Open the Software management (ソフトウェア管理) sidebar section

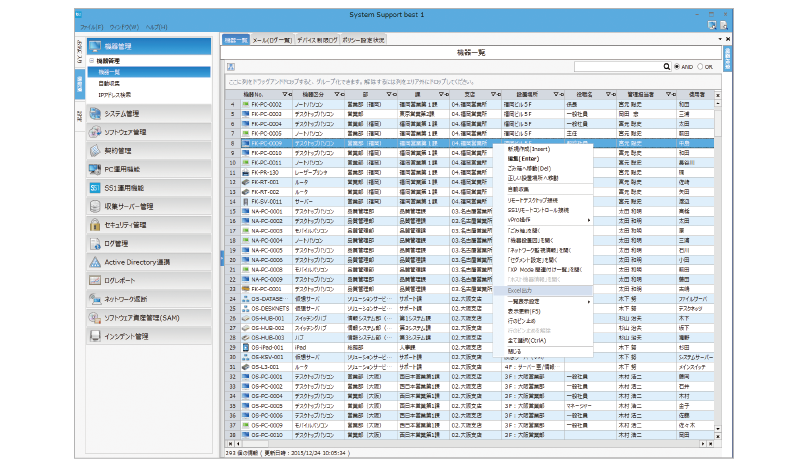pyautogui.click(x=149, y=132)
